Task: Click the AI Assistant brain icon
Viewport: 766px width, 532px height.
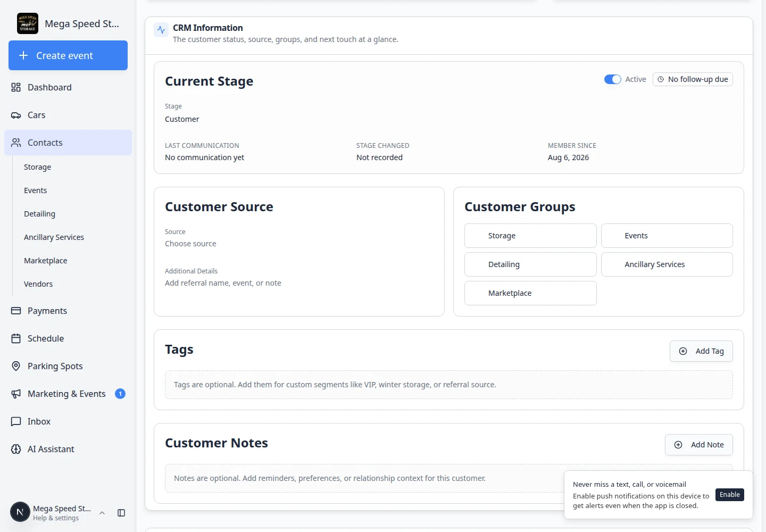Action: 16,449
